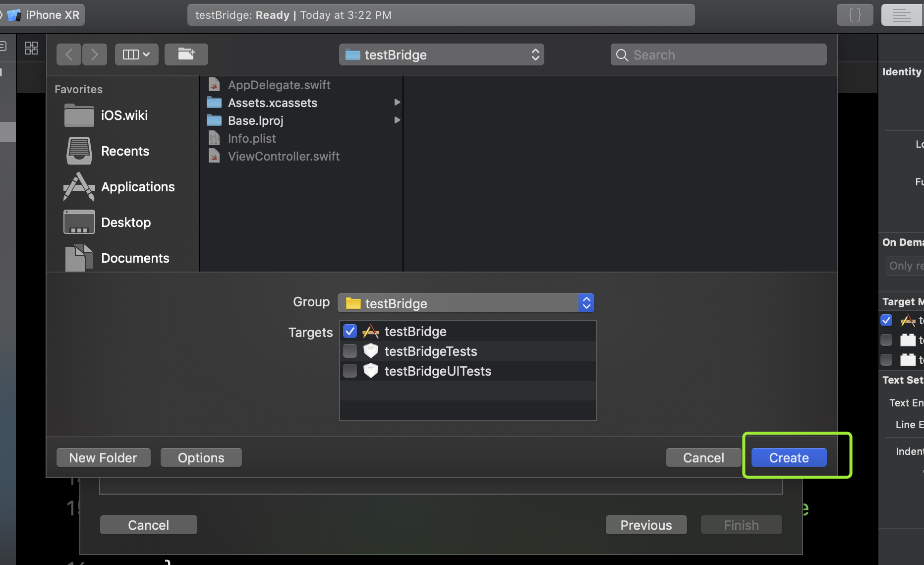Open the related items grid icon

[31, 48]
